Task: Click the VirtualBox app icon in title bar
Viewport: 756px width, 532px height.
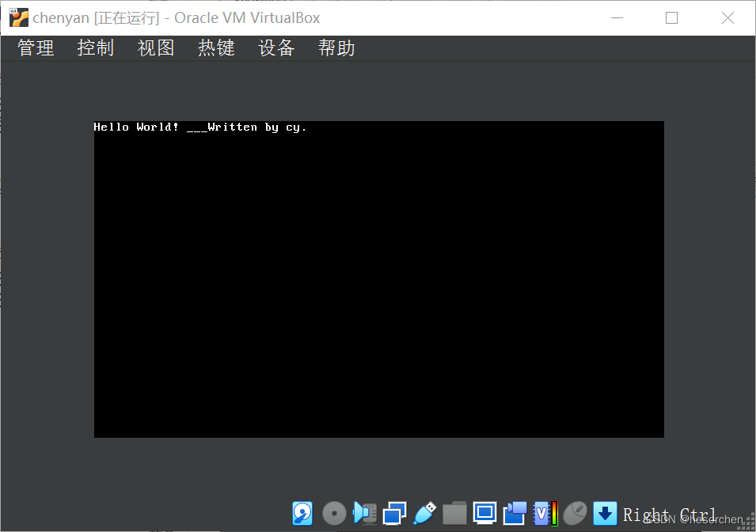Action: [x=19, y=18]
